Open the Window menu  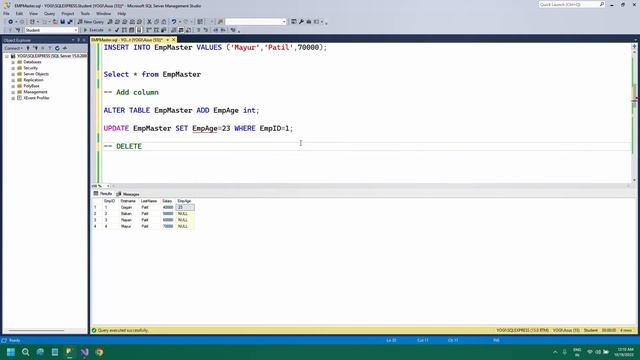click(103, 13)
